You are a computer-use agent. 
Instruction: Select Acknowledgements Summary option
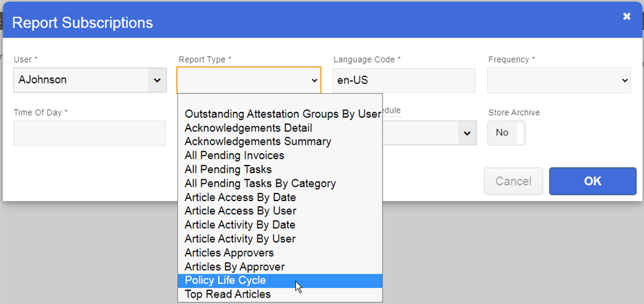tap(258, 142)
